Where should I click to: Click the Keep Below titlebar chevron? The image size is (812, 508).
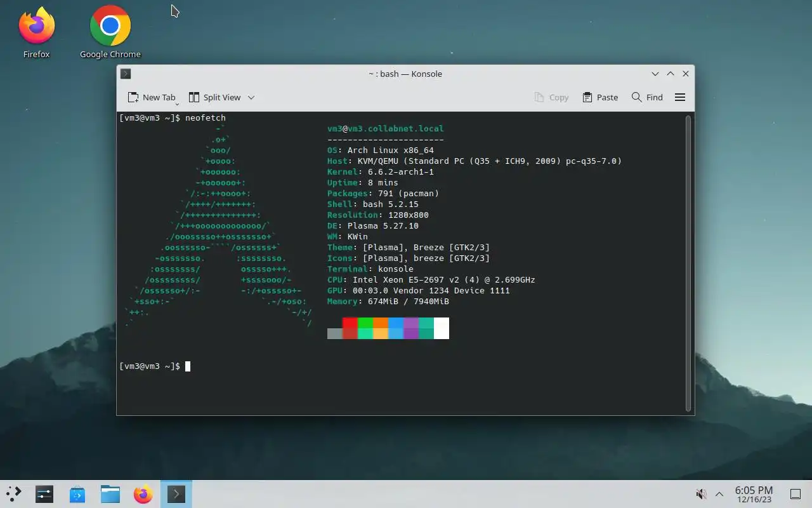click(x=655, y=74)
